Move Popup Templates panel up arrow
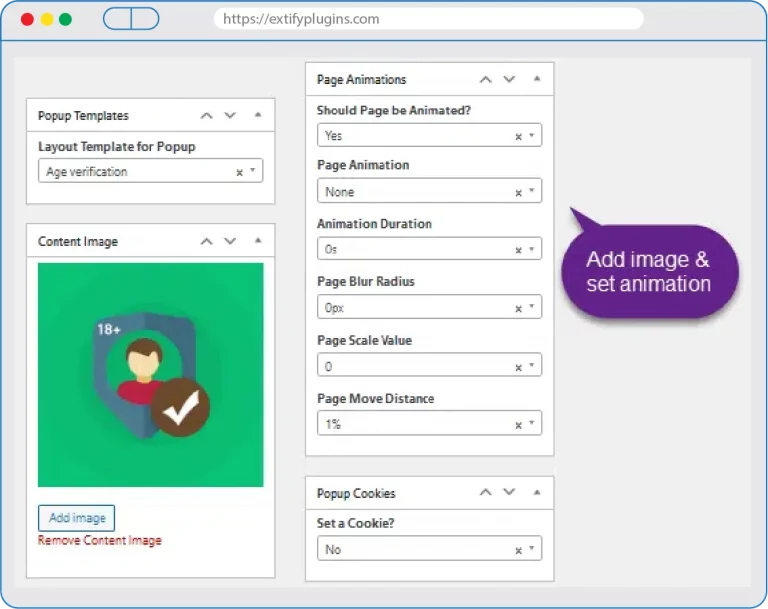The height and width of the screenshot is (609, 768). [x=207, y=116]
